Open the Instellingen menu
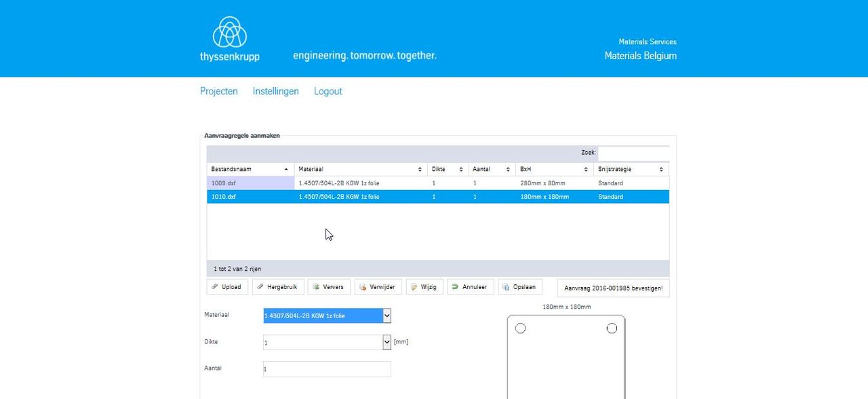868x399 pixels. pyautogui.click(x=276, y=91)
